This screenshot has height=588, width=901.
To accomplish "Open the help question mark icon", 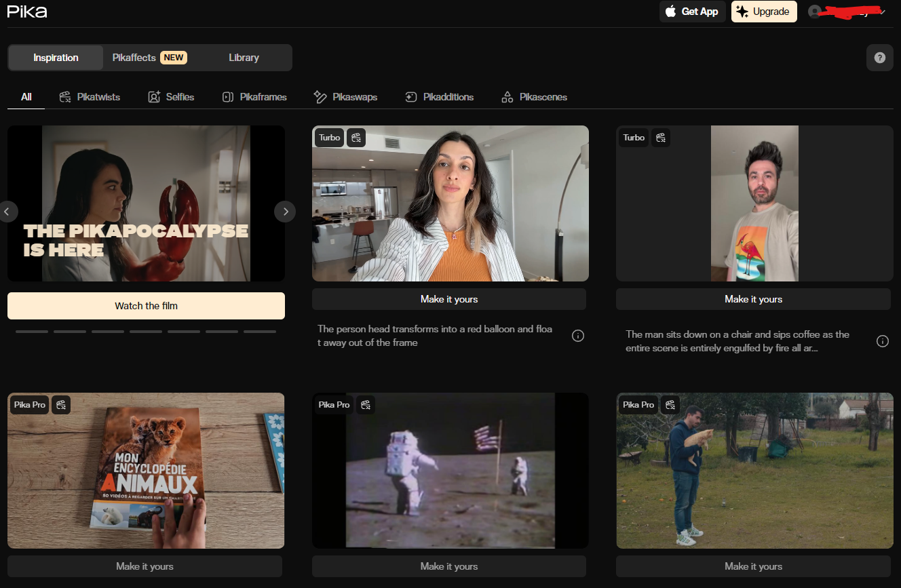I will click(x=879, y=58).
